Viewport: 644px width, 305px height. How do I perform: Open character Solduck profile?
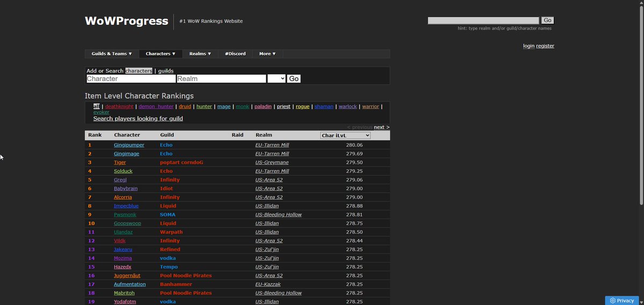pos(123,171)
